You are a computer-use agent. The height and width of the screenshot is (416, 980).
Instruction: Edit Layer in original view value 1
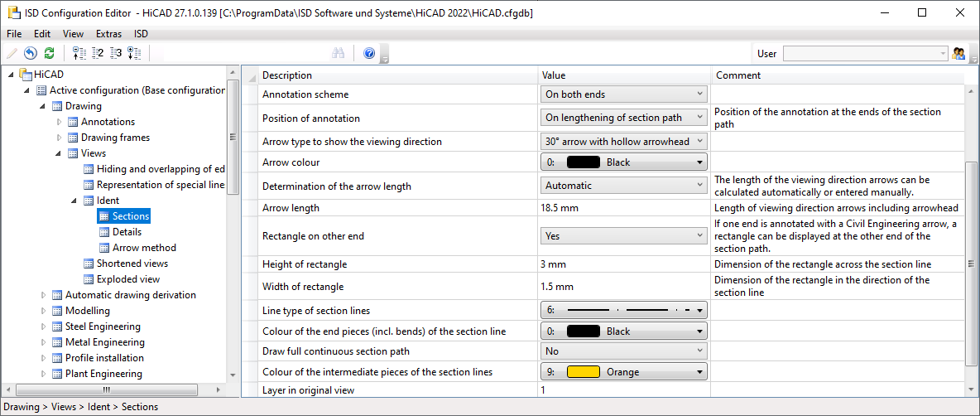(x=624, y=390)
